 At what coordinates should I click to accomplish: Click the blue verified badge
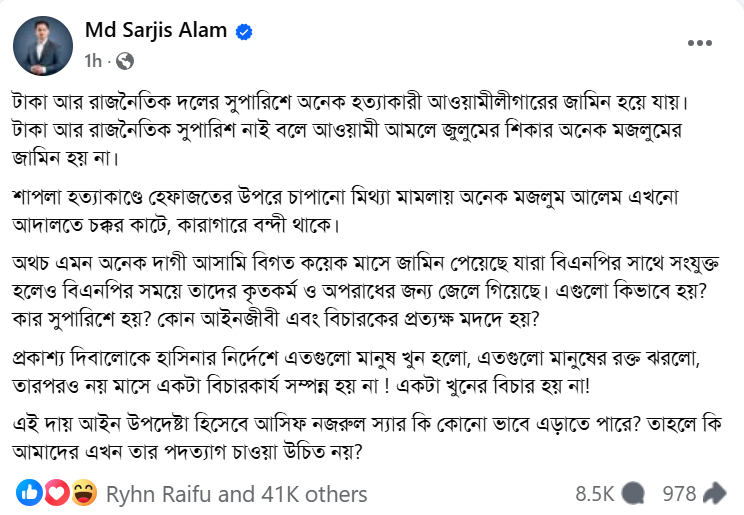(x=243, y=32)
